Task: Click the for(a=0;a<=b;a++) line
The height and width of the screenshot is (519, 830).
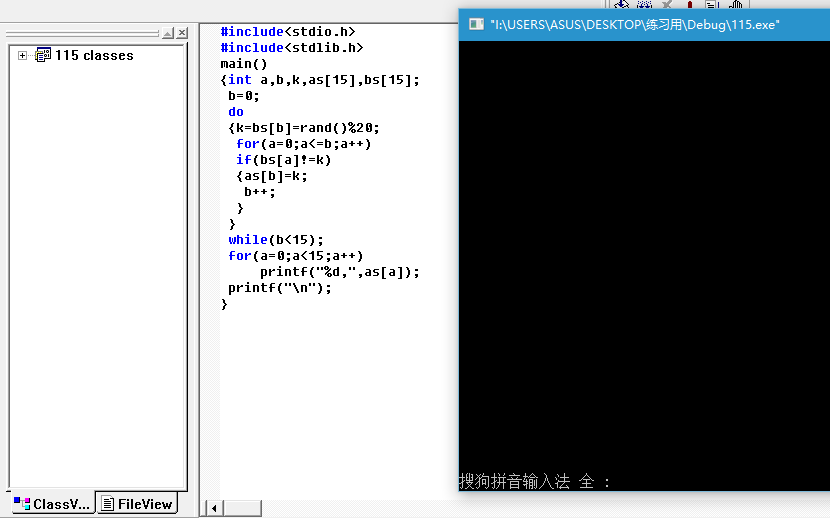Action: [304, 144]
